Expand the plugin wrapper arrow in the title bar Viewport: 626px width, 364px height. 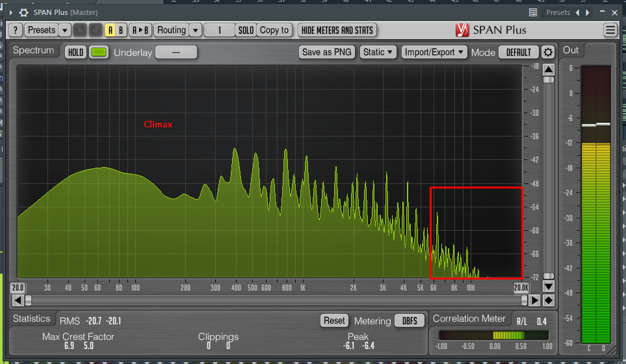tap(11, 12)
